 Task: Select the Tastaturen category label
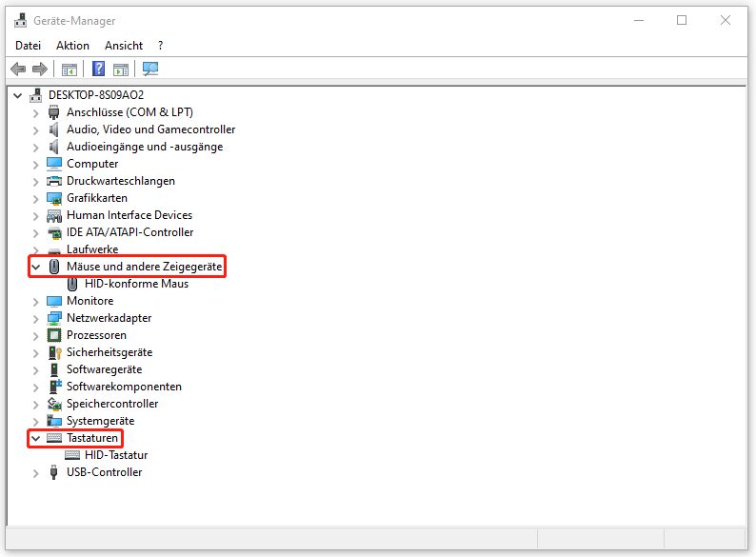coord(92,438)
